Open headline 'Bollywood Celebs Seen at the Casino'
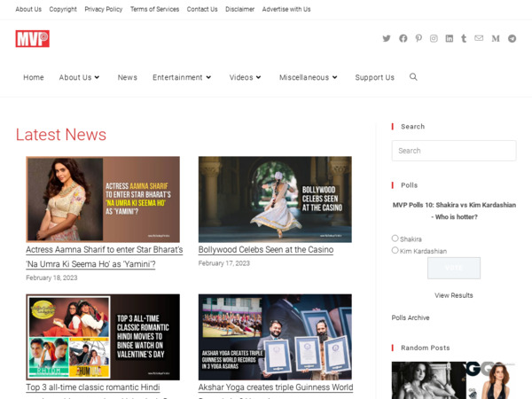This screenshot has height=399, width=532. pyautogui.click(x=266, y=250)
